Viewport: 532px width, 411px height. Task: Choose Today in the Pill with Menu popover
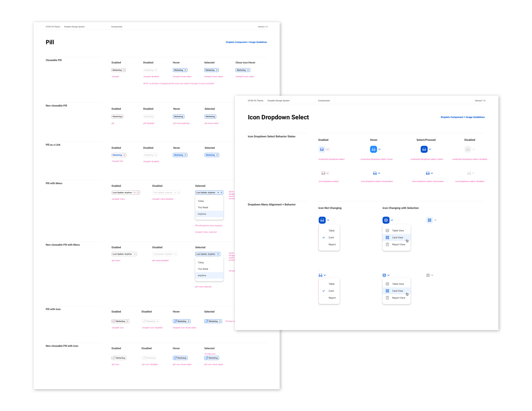coord(209,201)
